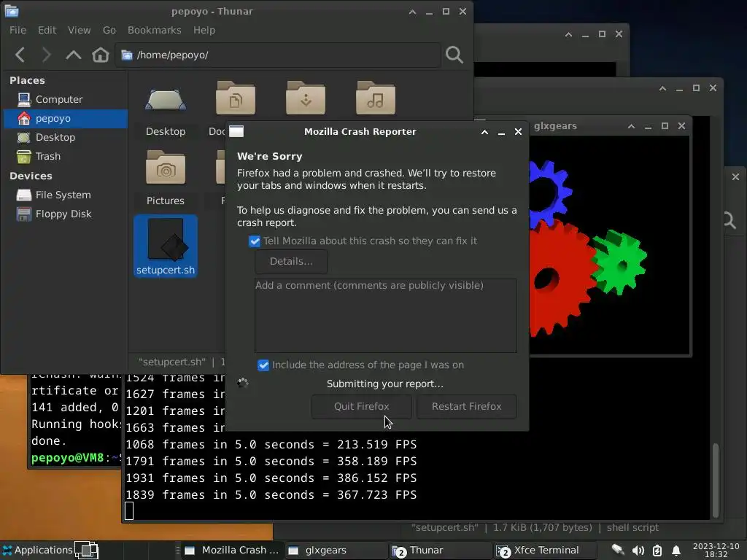Click the terminal scrollbar handle

(715, 480)
